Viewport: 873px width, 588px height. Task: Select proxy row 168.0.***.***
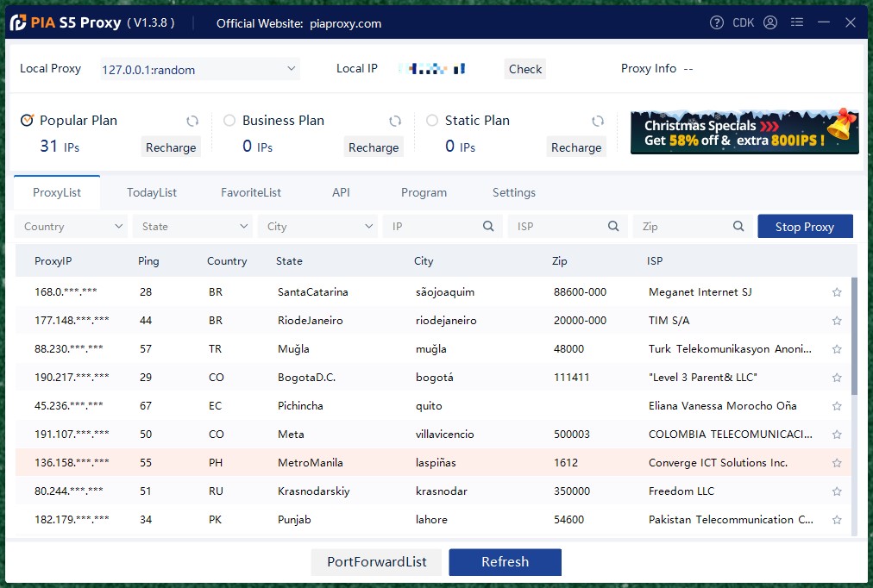(433, 292)
